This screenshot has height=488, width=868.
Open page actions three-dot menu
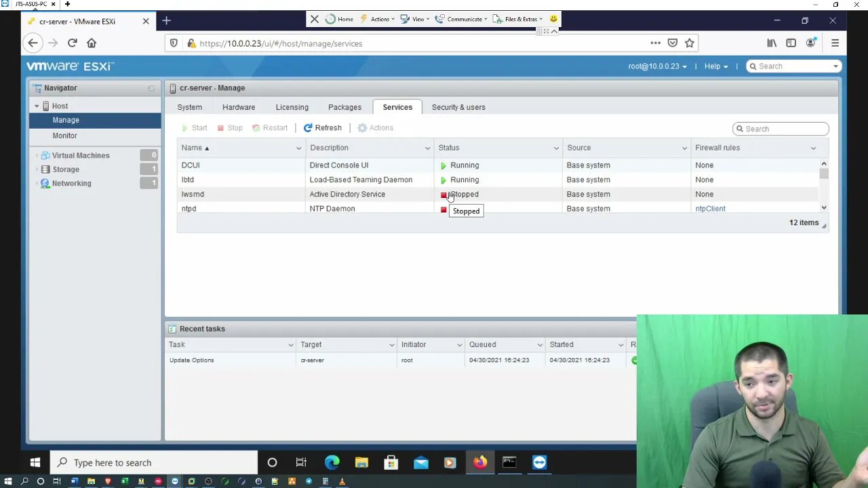[655, 43]
